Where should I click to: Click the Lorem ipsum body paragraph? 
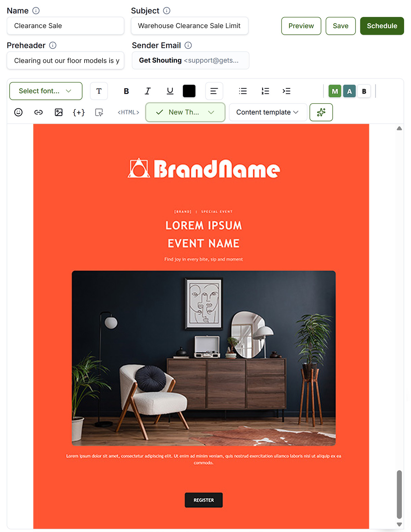coord(204,459)
